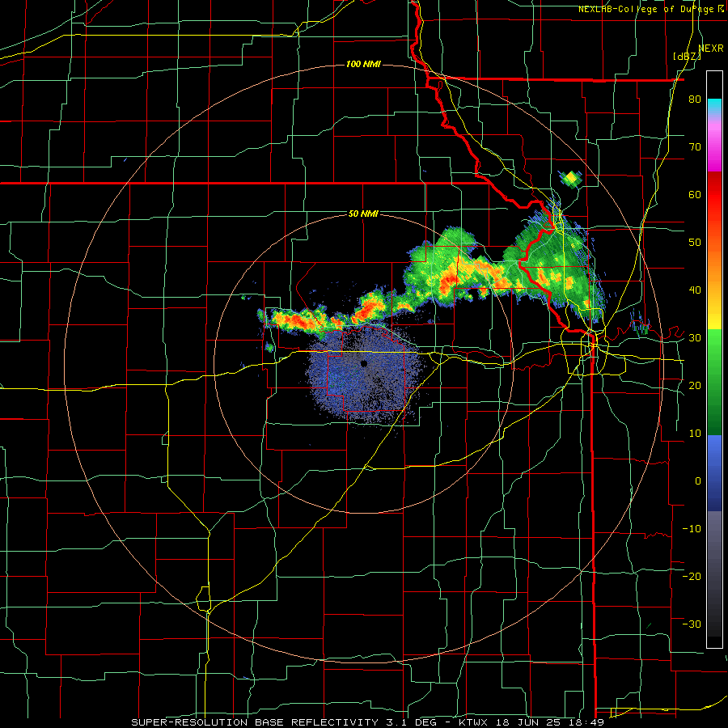Click the 20 value on the dBZ scale

point(695,385)
